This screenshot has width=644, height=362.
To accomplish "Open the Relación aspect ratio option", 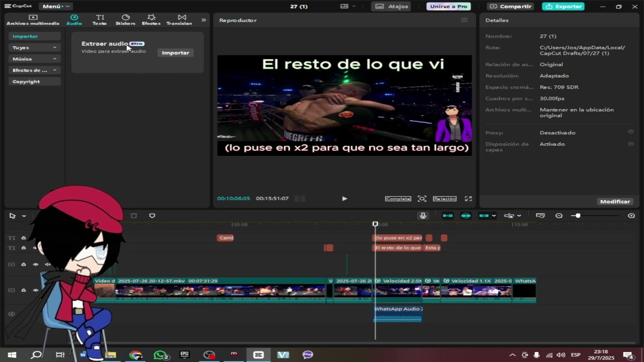I will 445,199.
